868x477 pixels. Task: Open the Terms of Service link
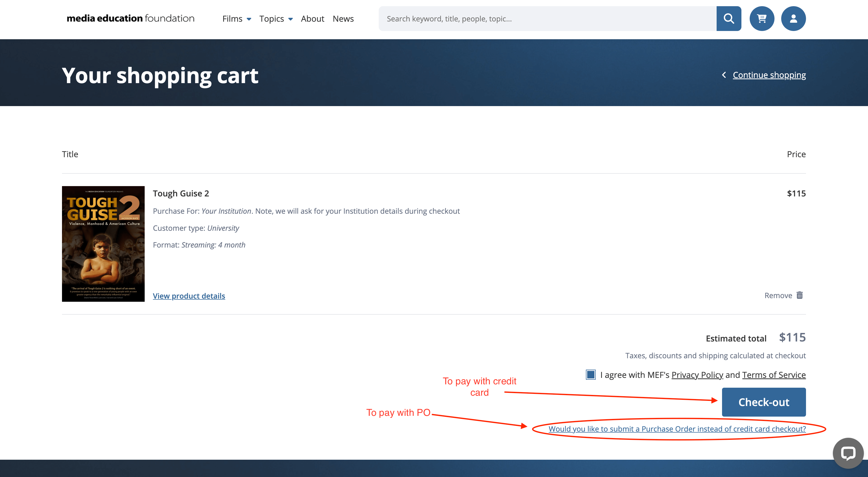click(774, 375)
